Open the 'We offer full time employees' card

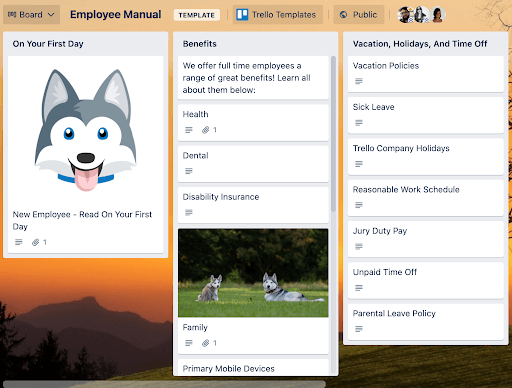pyautogui.click(x=253, y=78)
